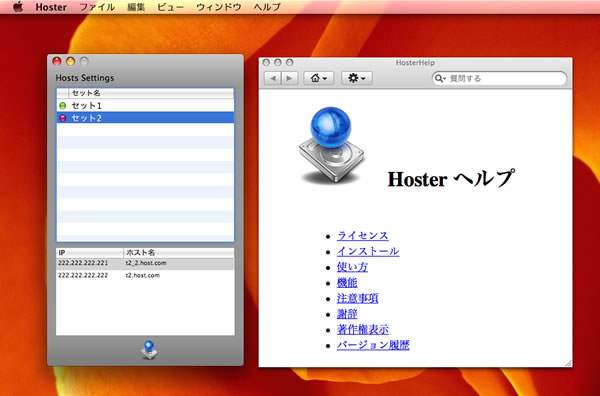Minimize the Hosts Settings window

pos(70,61)
